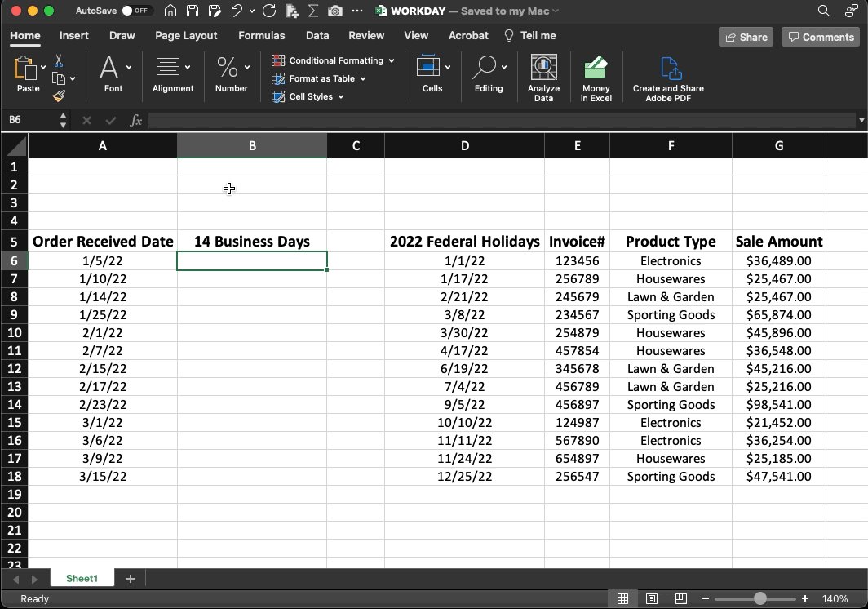Click the search magnifier icon
Viewport: 868px width, 609px height.
point(824,11)
